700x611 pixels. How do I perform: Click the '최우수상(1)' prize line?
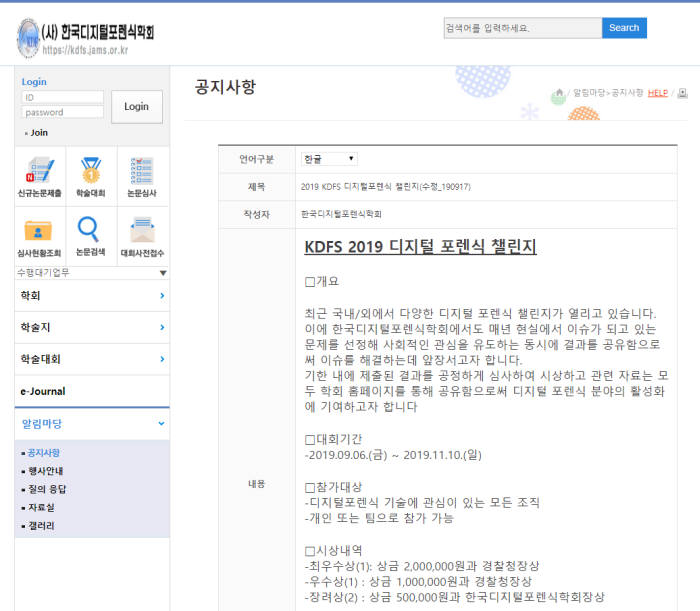[x=422, y=566]
